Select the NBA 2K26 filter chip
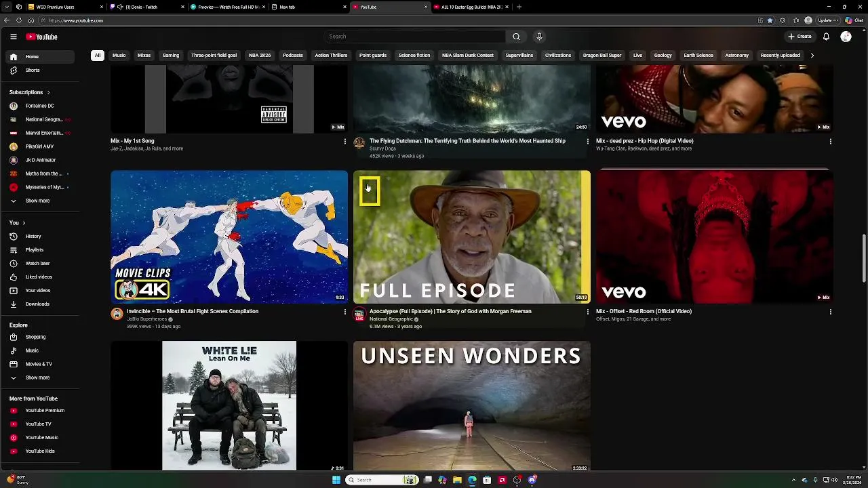Viewport: 868px width, 488px height. point(260,56)
